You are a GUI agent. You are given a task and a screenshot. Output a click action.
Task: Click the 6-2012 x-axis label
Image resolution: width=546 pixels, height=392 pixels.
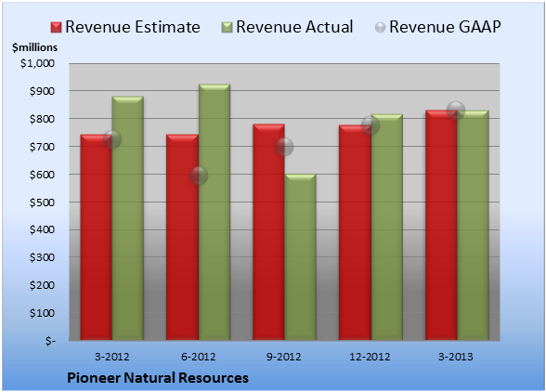[x=198, y=357]
